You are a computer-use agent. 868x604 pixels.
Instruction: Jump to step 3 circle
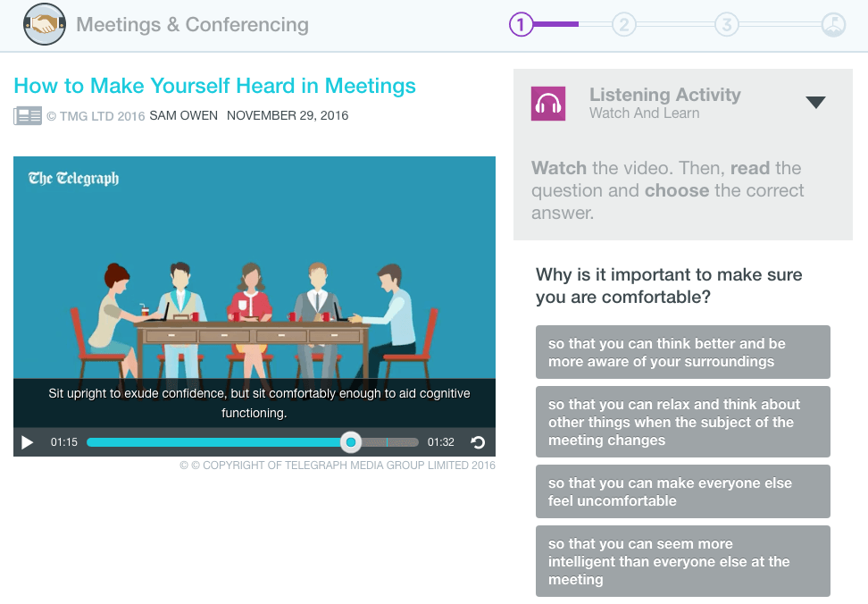[x=726, y=25]
